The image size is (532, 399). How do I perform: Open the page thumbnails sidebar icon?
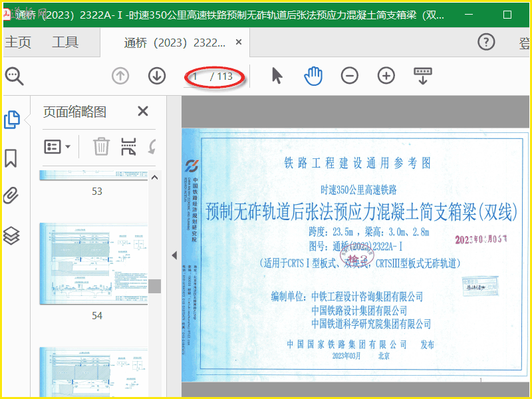12,120
